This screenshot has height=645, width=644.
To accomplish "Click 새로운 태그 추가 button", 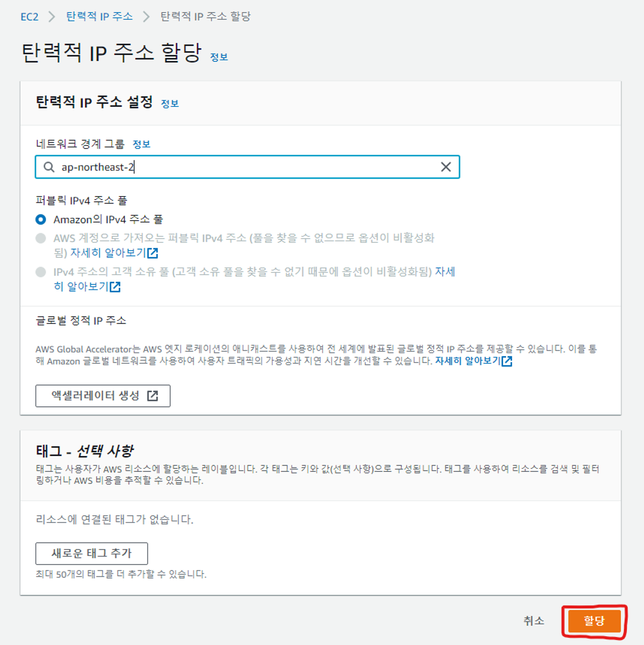I will 91,553.
